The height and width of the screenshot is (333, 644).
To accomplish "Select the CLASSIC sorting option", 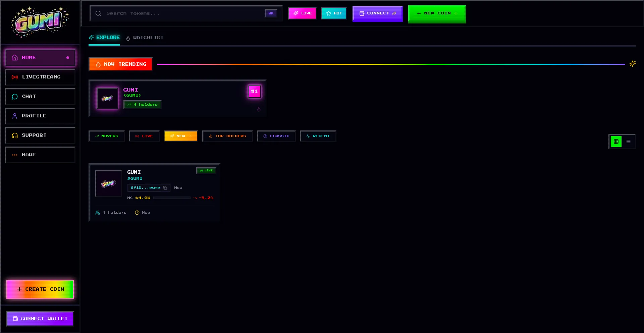I will tap(276, 136).
